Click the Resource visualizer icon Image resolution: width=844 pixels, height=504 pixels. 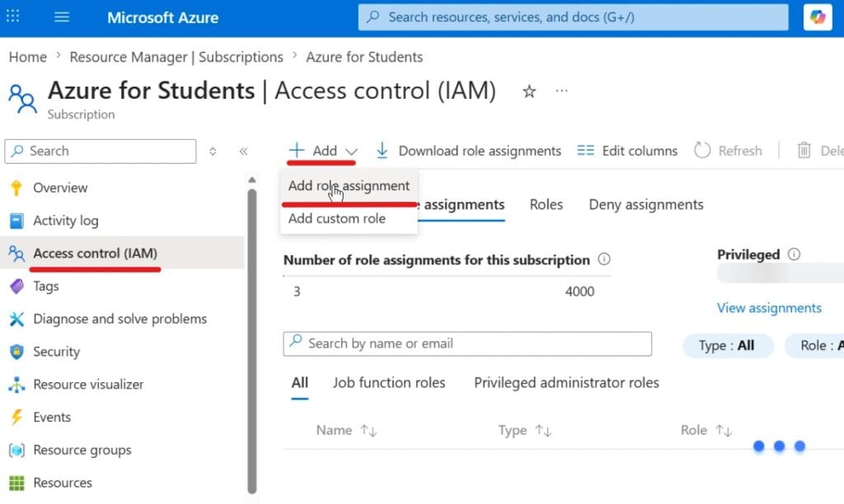tap(16, 385)
